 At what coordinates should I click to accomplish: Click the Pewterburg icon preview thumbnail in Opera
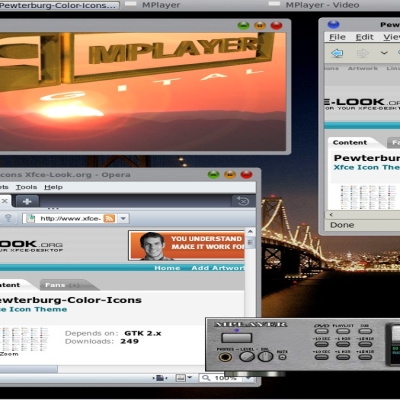24,339
